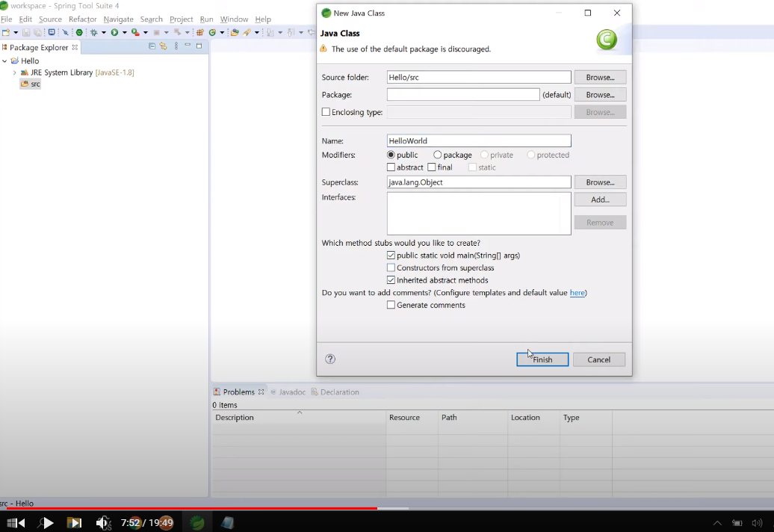Screen dimensions: 774x532
Task: Click the dialog Help question mark icon
Action: [x=330, y=359]
